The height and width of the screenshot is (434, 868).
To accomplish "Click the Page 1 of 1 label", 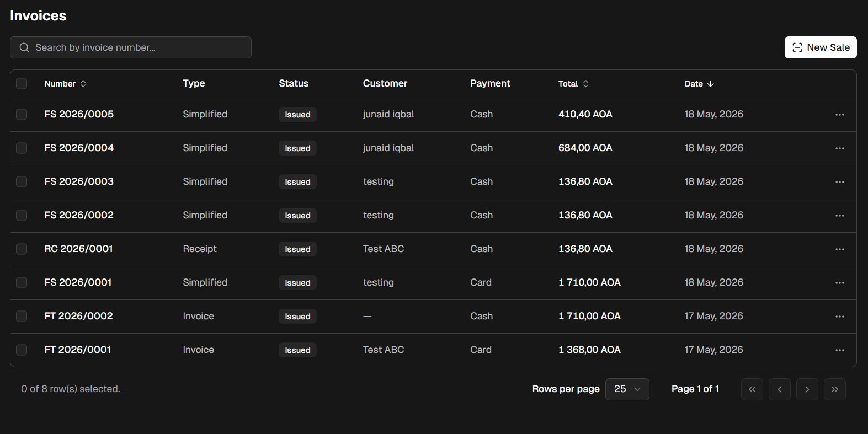I will 695,389.
